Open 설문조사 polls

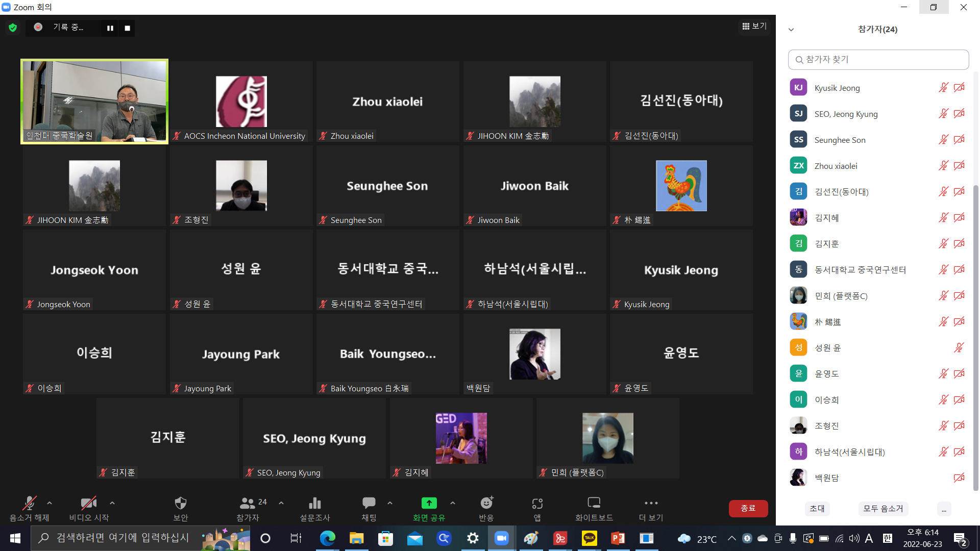[x=315, y=509]
